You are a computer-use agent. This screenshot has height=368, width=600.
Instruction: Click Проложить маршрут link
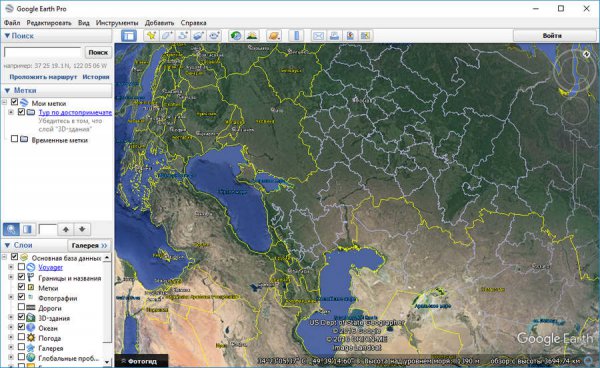[43, 77]
